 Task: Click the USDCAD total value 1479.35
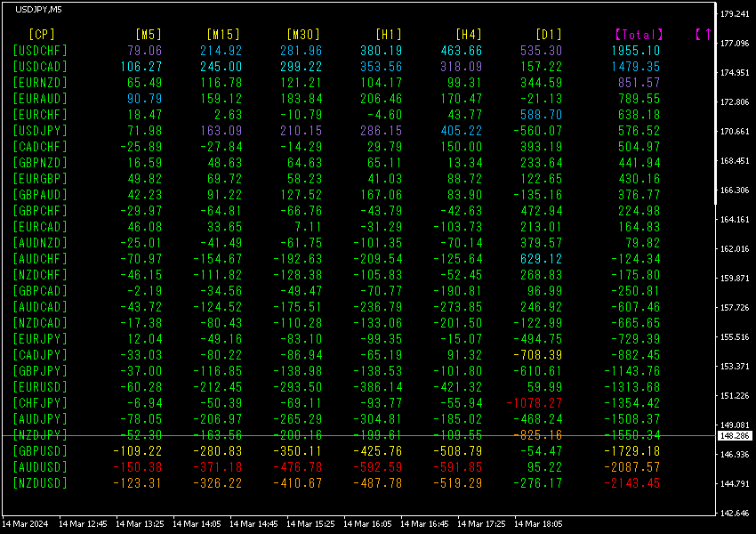(x=635, y=67)
